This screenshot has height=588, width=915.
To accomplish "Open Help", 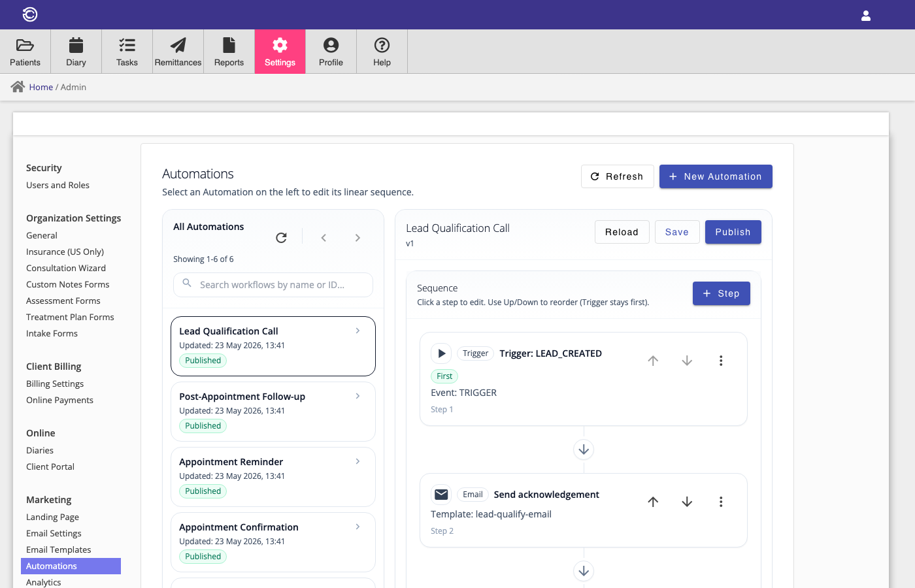I will point(382,52).
